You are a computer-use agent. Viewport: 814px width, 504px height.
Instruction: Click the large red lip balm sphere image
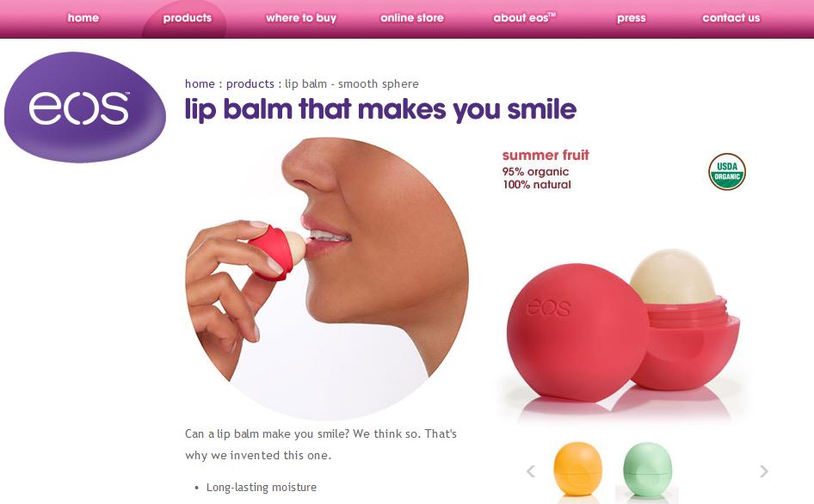tap(624, 325)
